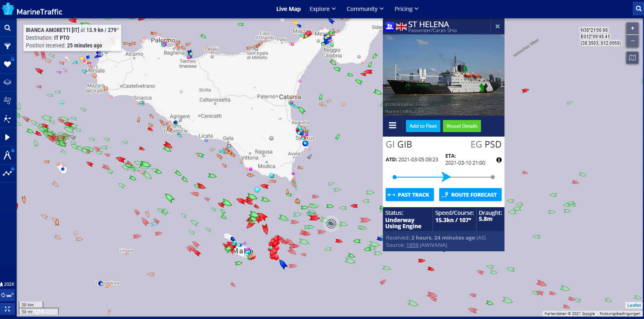Expand the Community dropdown menu
Screen dimensions: 644x319
[365, 9]
